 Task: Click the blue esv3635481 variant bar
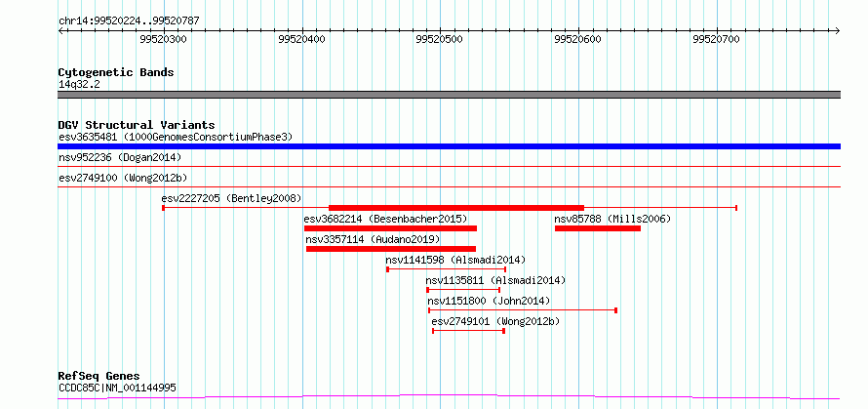[x=449, y=146]
